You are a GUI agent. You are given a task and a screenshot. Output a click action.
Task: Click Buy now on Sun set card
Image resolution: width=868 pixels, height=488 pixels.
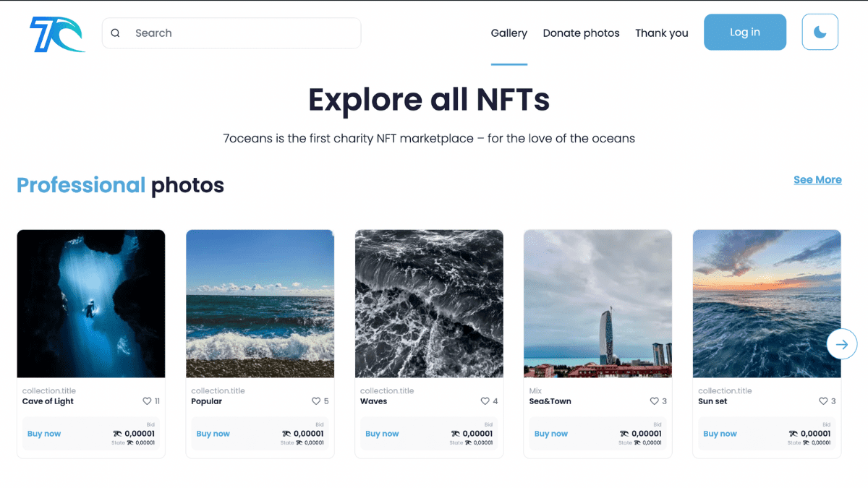click(720, 434)
